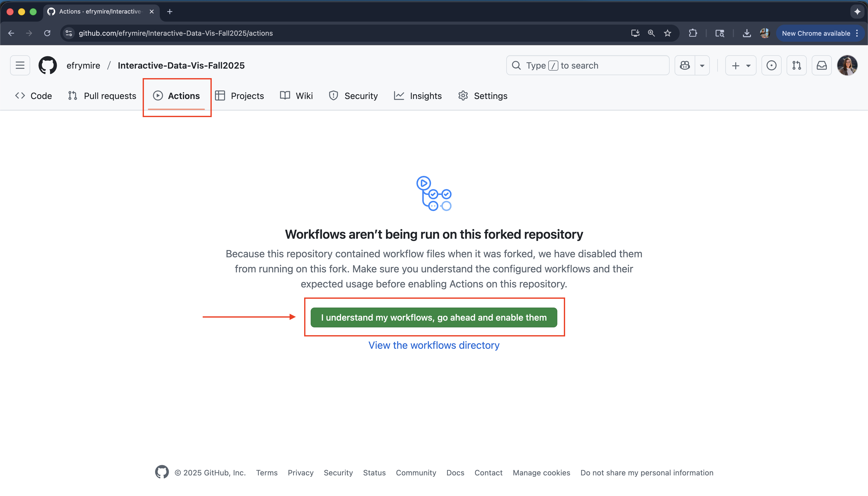Screen dimensions: 868x496
Task: Open the Chrome extensions puzzle icon
Action: [x=693, y=33]
